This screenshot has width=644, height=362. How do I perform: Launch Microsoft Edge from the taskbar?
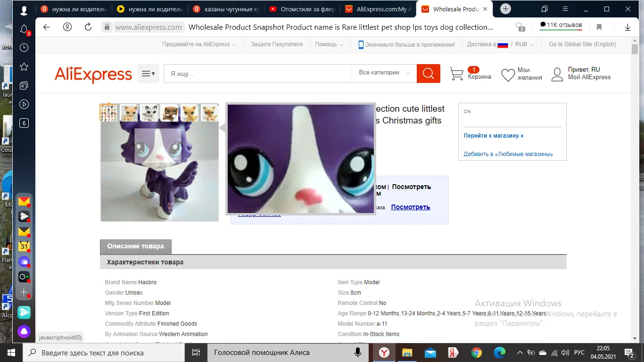click(x=500, y=353)
